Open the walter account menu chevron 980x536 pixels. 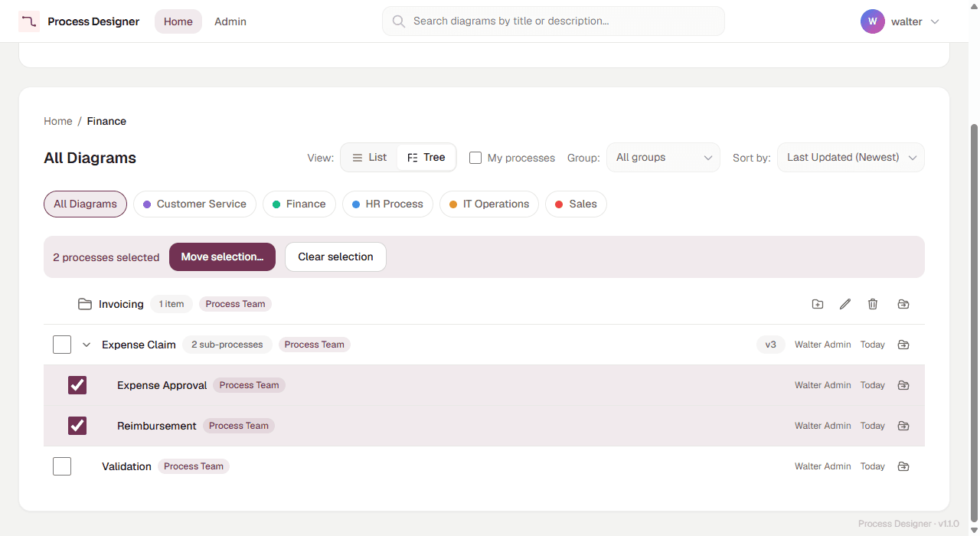pos(935,21)
